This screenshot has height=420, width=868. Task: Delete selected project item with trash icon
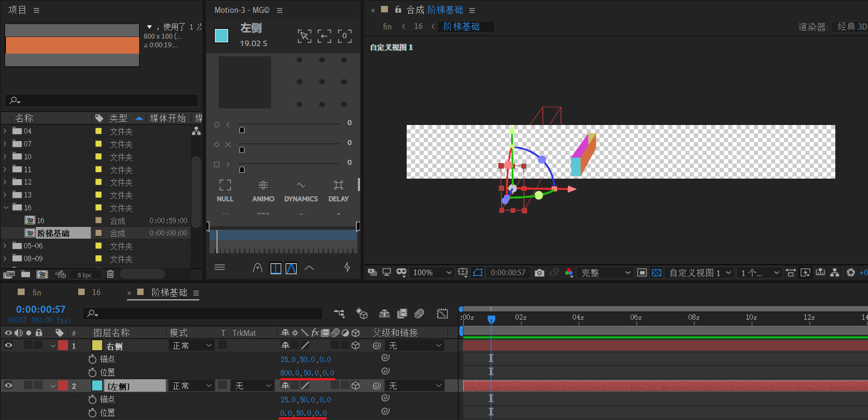(x=110, y=274)
